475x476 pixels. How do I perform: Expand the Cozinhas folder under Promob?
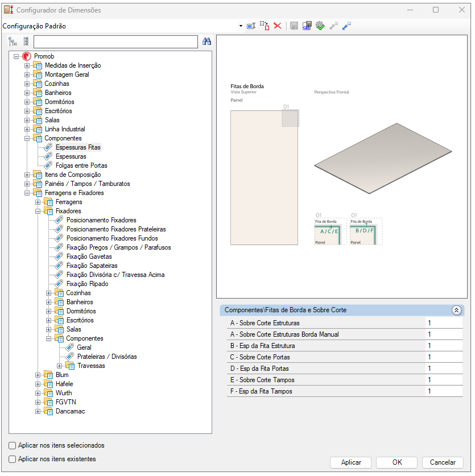point(27,84)
